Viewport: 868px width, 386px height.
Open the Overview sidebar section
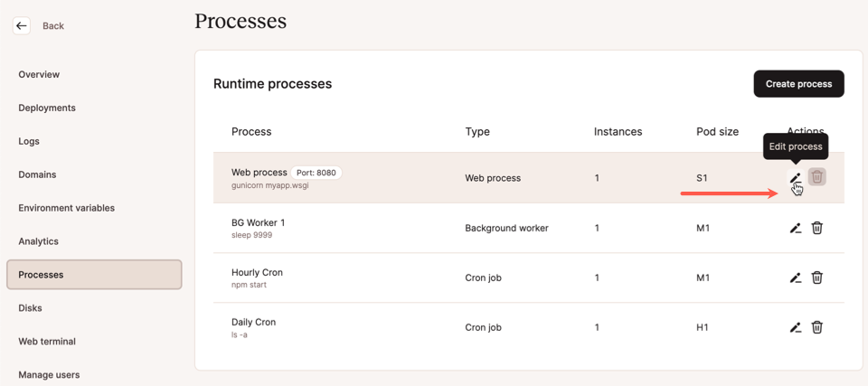[39, 74]
